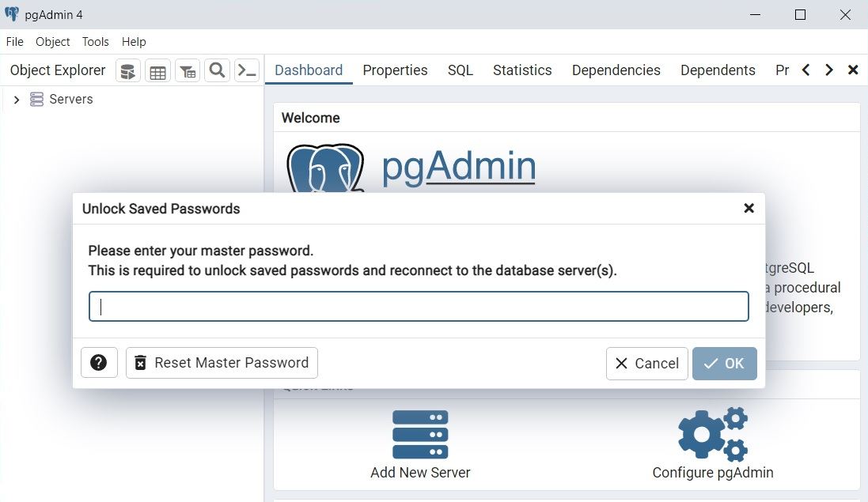
Task: Open the File menu
Action: tap(14, 42)
